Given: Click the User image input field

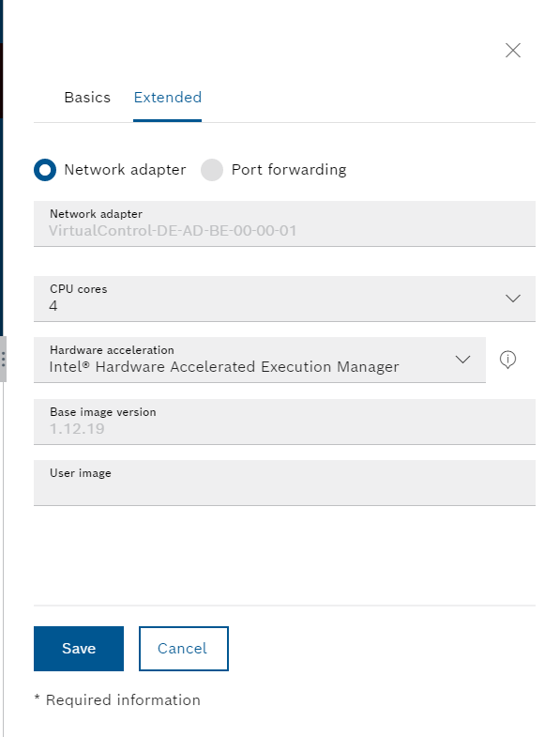Looking at the screenshot, I should click(284, 483).
